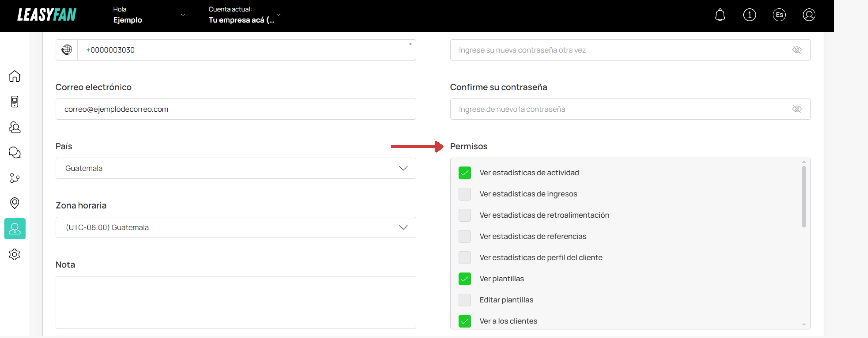Click the confirm password input

point(631,109)
